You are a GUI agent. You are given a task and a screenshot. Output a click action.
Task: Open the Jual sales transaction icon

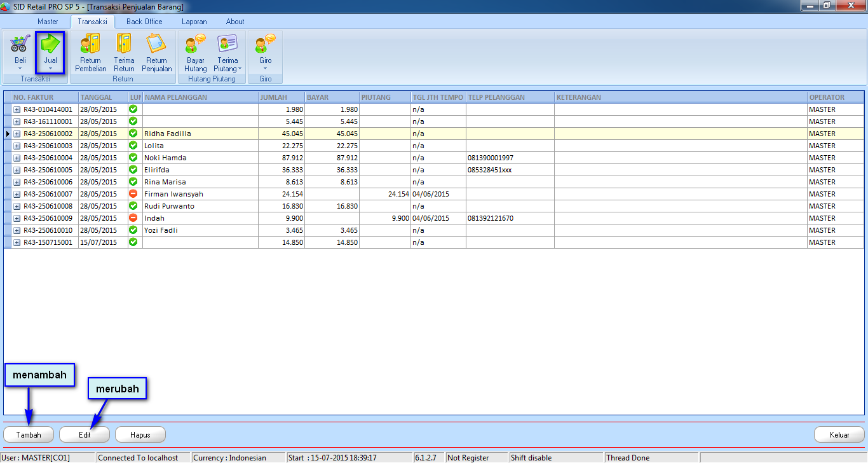50,51
